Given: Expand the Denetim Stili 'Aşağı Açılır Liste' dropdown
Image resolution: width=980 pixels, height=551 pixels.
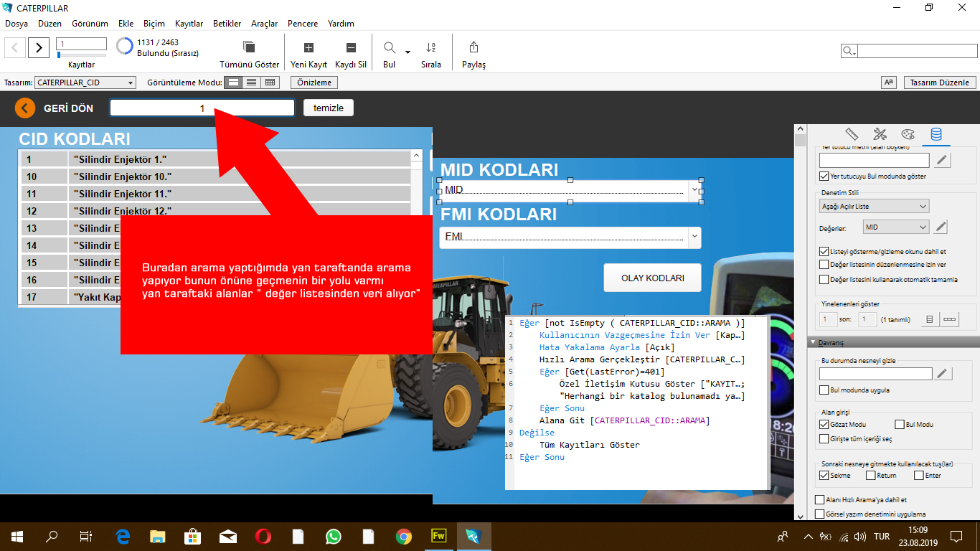Looking at the screenshot, I should pyautogui.click(x=874, y=207).
